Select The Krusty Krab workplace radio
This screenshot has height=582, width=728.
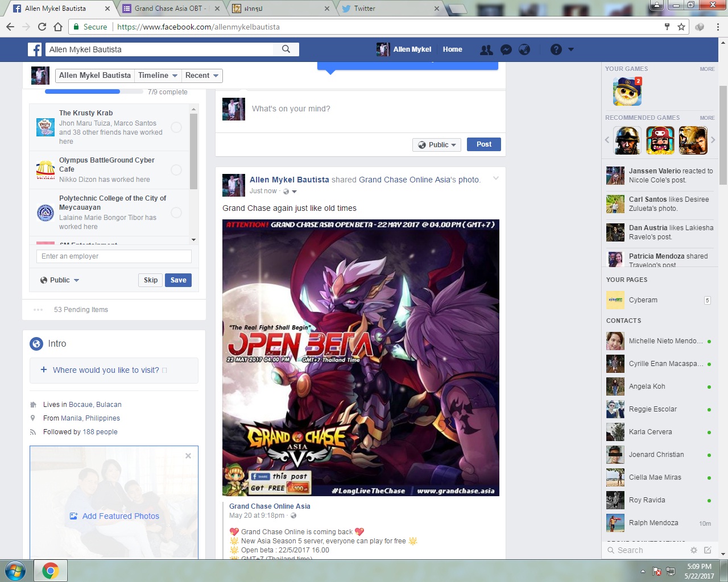coord(176,127)
